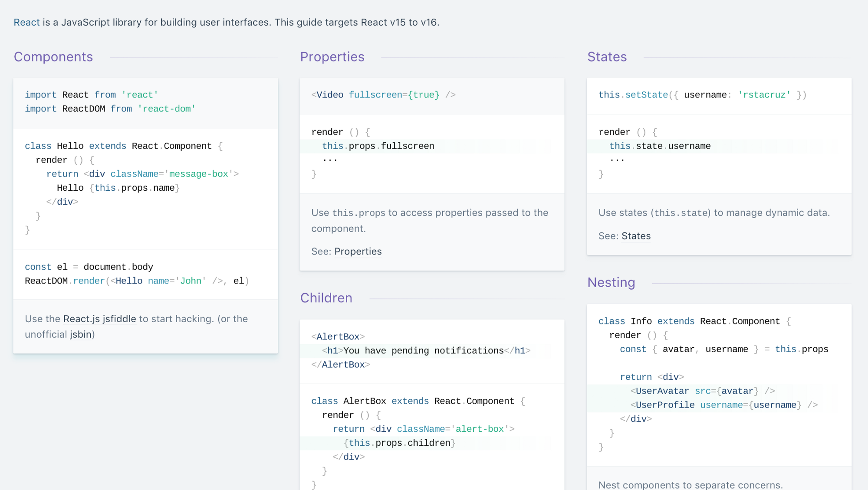Click highlighted this.state.username code line
The image size is (868, 490).
(x=660, y=146)
